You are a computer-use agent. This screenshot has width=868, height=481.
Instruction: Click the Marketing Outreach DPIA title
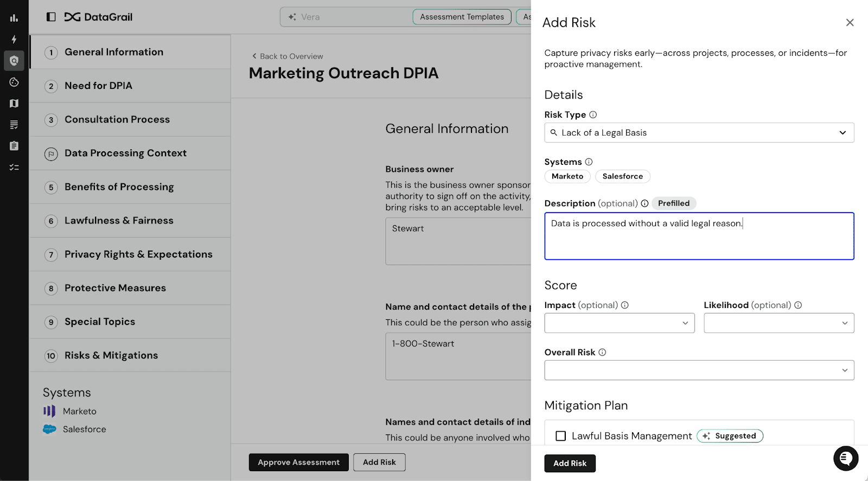point(344,73)
